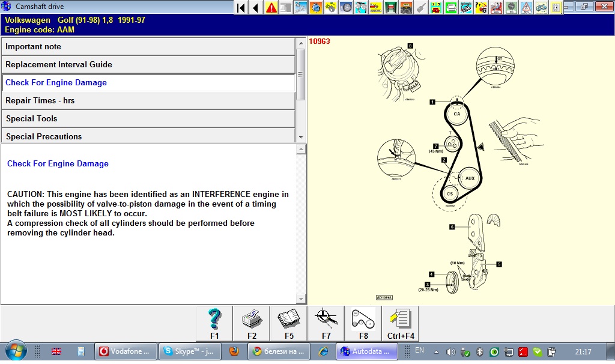Show the F8 timing belt diagram

point(363,323)
